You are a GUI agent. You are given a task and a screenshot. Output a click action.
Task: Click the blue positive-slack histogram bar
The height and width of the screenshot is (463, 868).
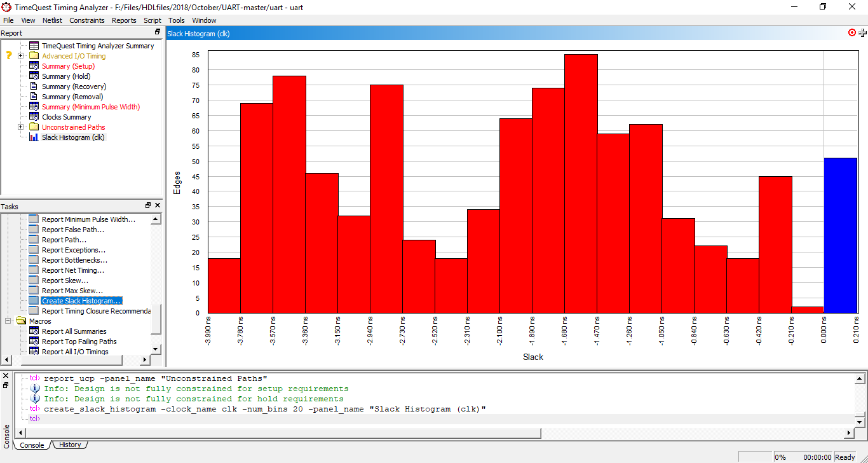[840, 235]
